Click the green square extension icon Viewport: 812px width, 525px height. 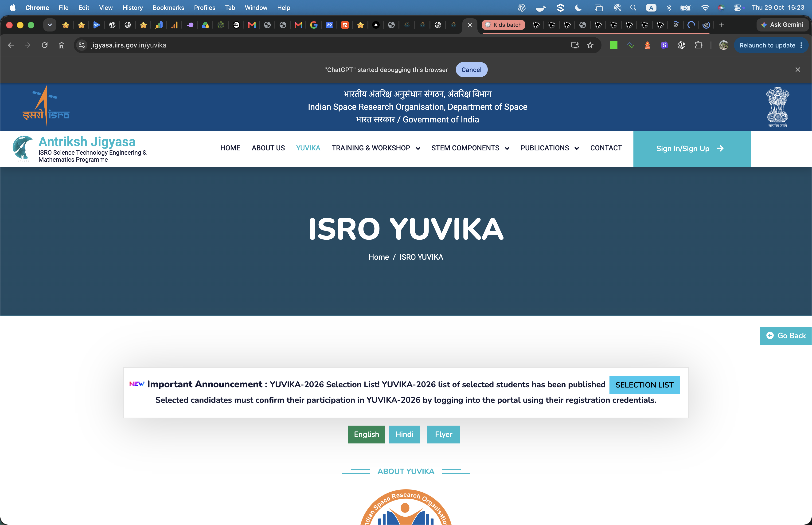pyautogui.click(x=614, y=45)
